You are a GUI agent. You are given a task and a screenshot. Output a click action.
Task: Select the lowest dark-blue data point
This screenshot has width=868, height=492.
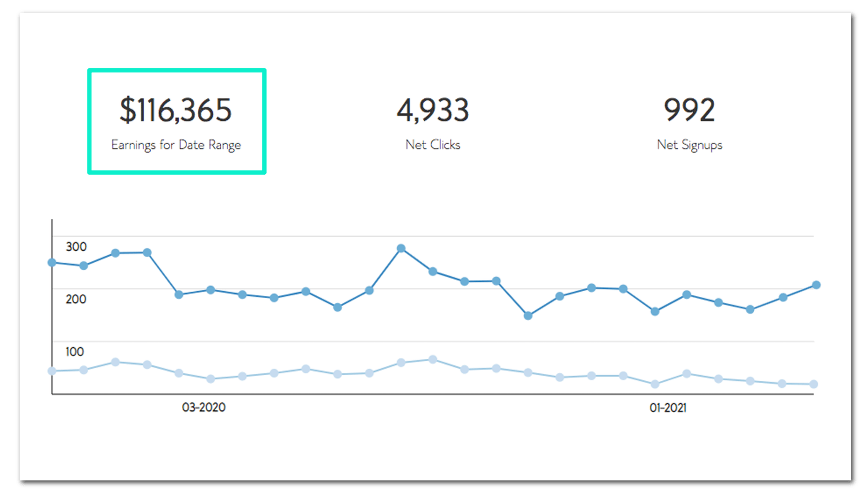pos(528,316)
